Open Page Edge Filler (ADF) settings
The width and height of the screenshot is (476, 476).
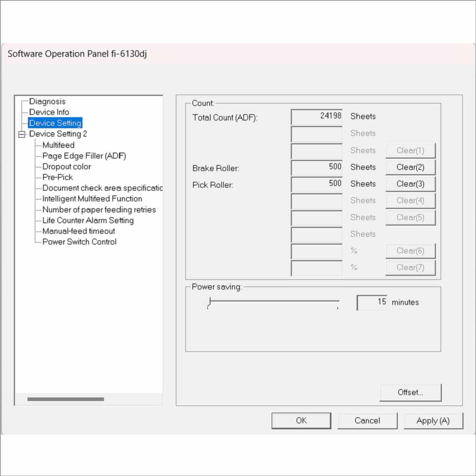coord(84,156)
